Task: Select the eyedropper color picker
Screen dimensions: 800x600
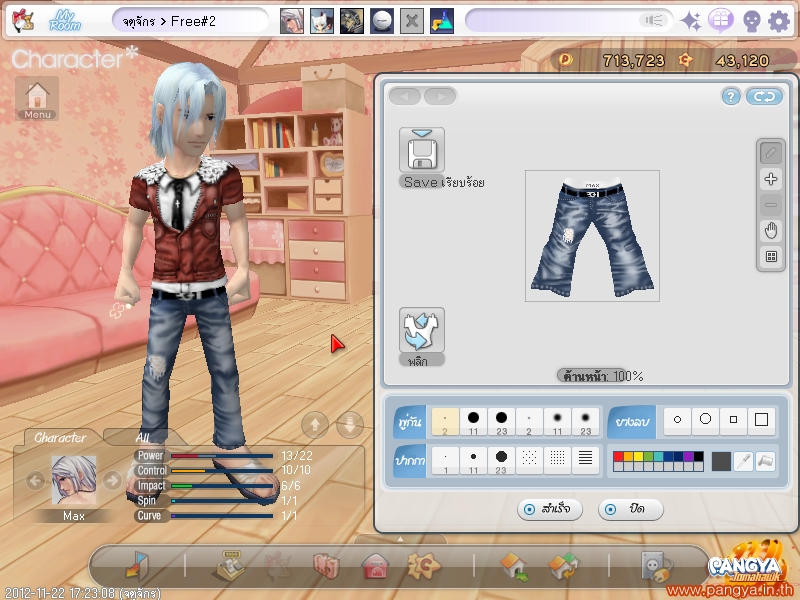Action: click(743, 461)
